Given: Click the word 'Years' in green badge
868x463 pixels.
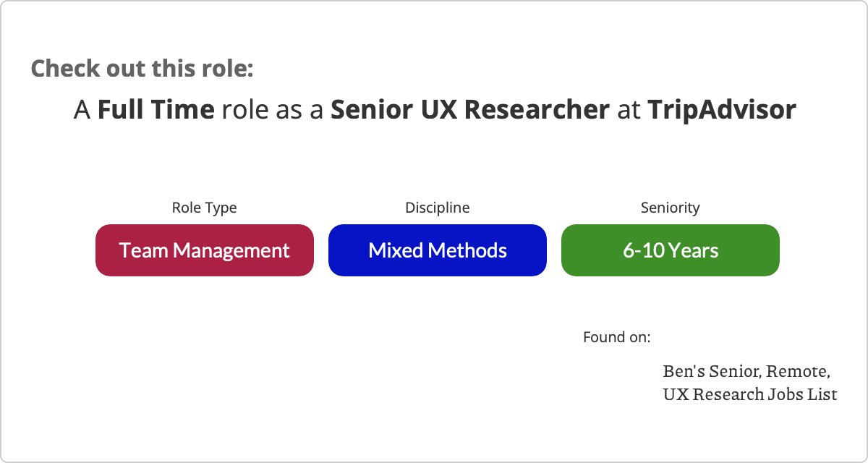Looking at the screenshot, I should pyautogui.click(x=694, y=250).
